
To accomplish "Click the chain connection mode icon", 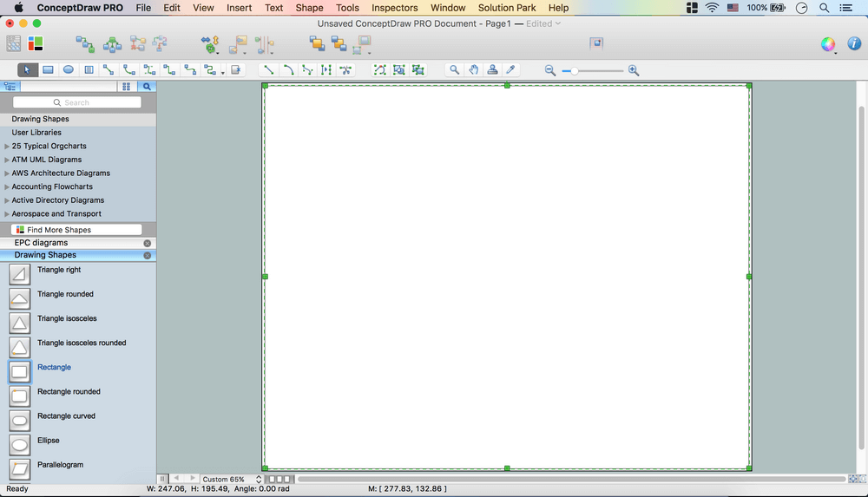I will [x=85, y=44].
